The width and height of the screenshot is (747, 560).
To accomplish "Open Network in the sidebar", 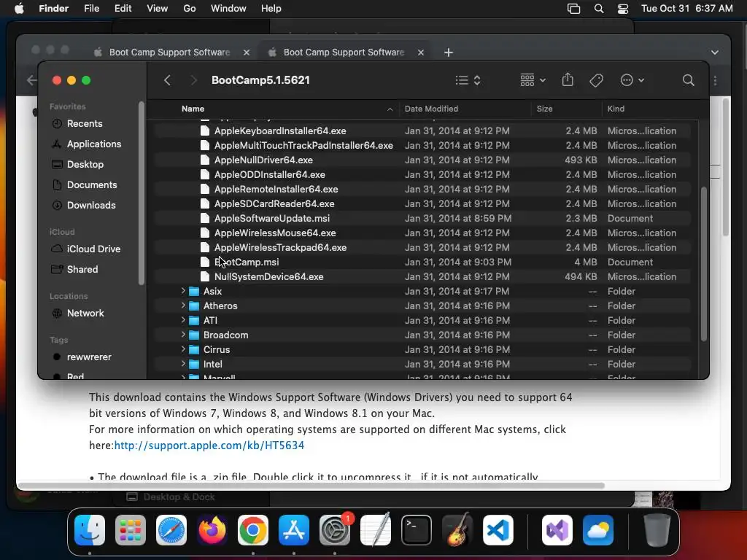I will tap(85, 314).
